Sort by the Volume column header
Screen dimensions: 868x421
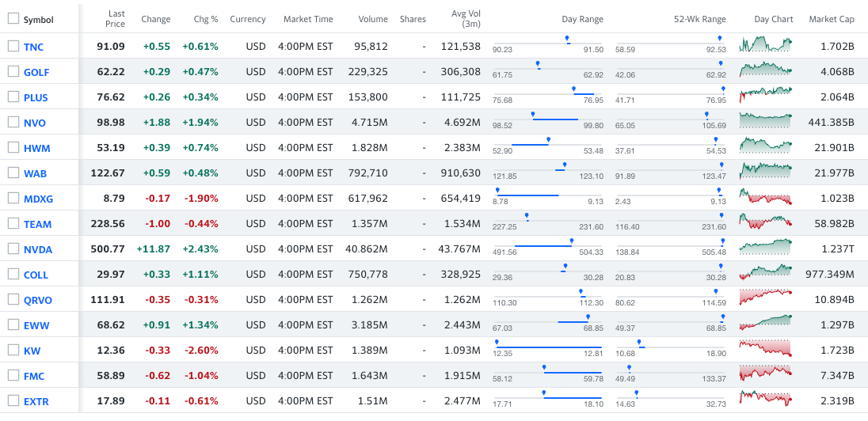372,19
